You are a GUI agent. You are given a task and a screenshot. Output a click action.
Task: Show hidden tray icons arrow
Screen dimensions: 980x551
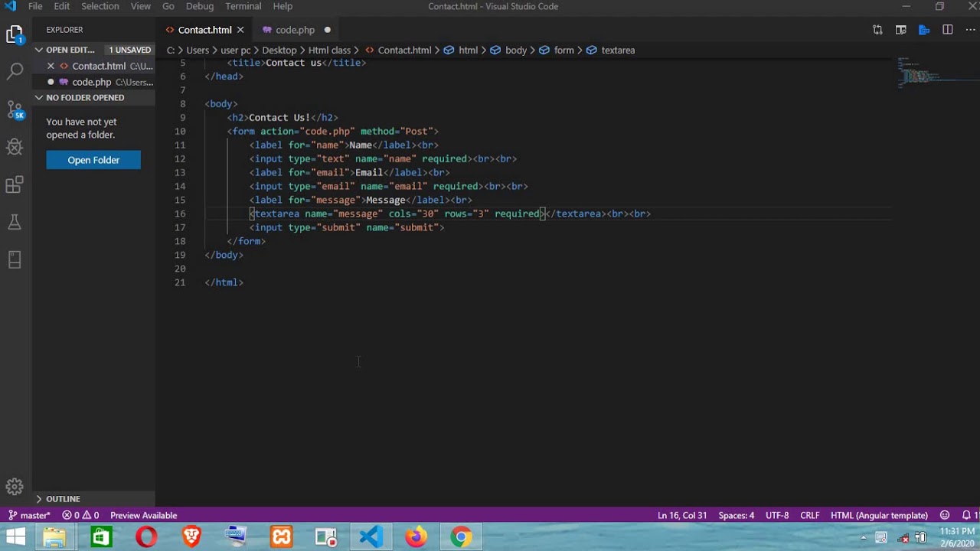coord(864,537)
